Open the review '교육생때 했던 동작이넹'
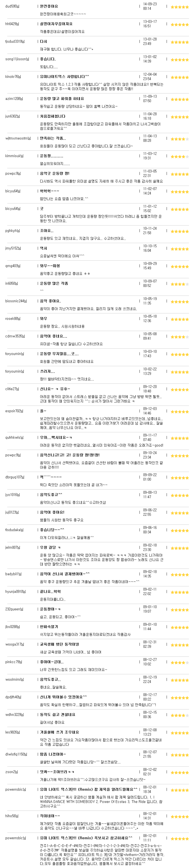 (59, 644)
